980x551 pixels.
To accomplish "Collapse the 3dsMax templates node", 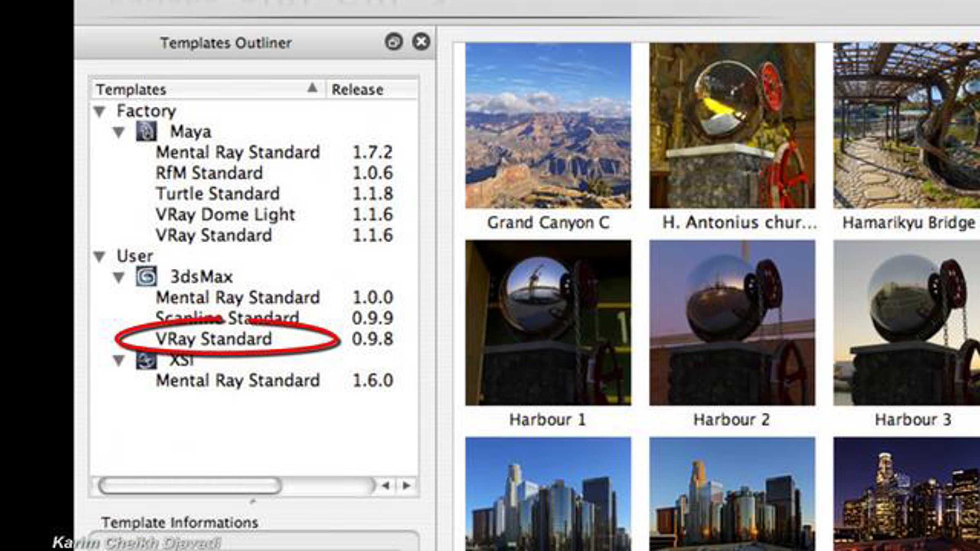I will 119,277.
